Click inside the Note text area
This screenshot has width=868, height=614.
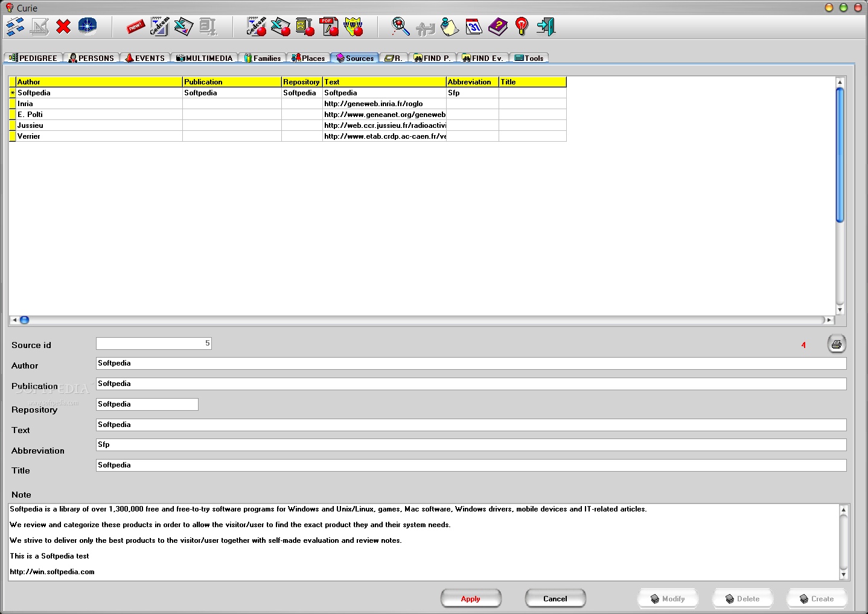[x=424, y=542]
